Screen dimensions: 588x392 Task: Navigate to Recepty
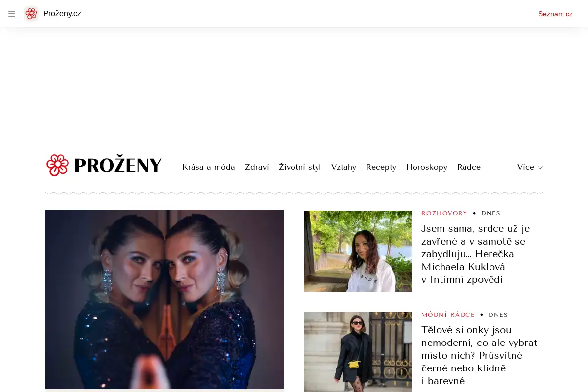(x=381, y=167)
